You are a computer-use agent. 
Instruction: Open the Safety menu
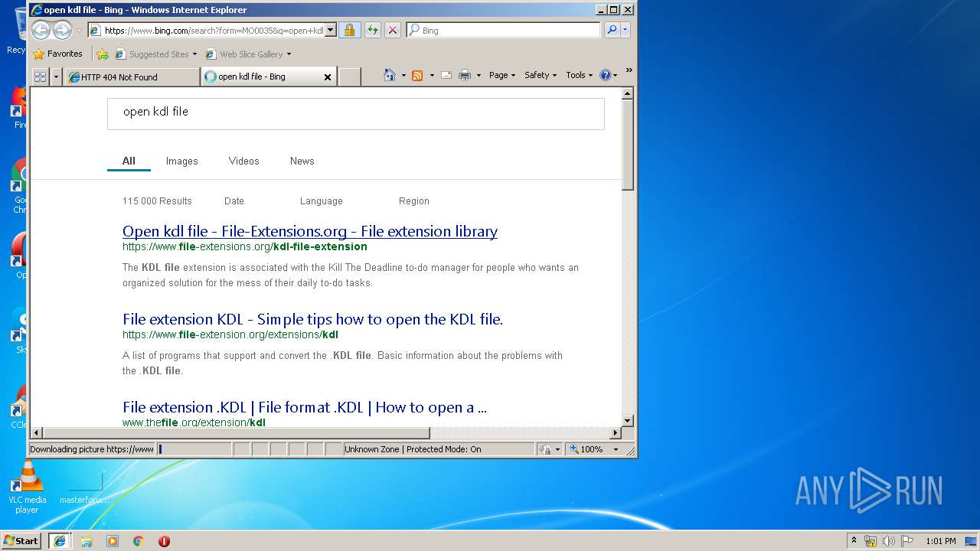pyautogui.click(x=541, y=75)
